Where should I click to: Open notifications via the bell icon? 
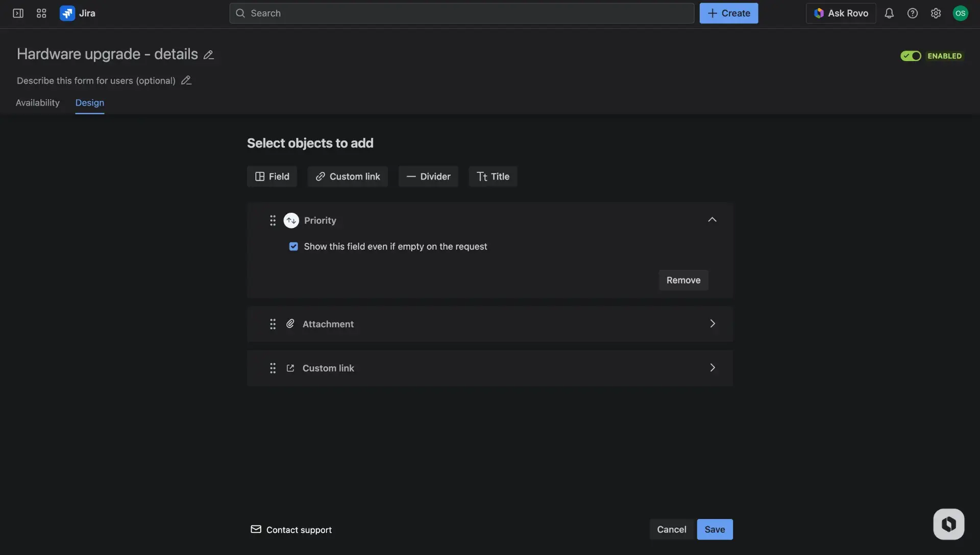[x=889, y=13]
